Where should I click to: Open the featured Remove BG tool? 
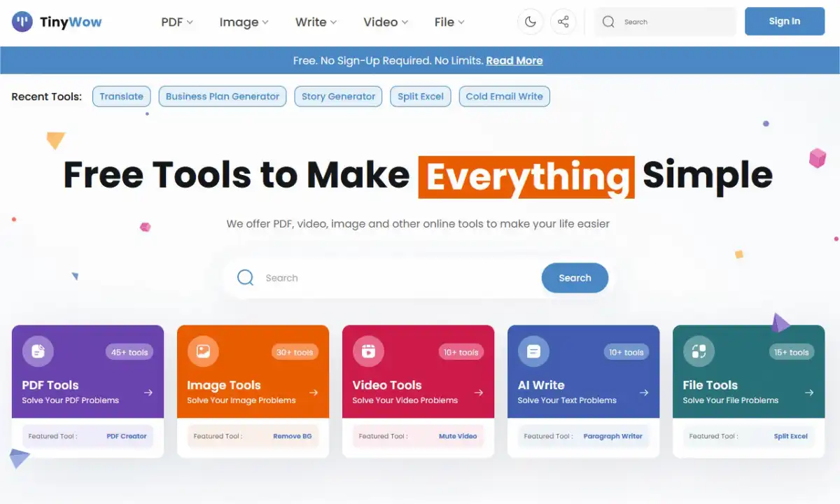pos(293,436)
